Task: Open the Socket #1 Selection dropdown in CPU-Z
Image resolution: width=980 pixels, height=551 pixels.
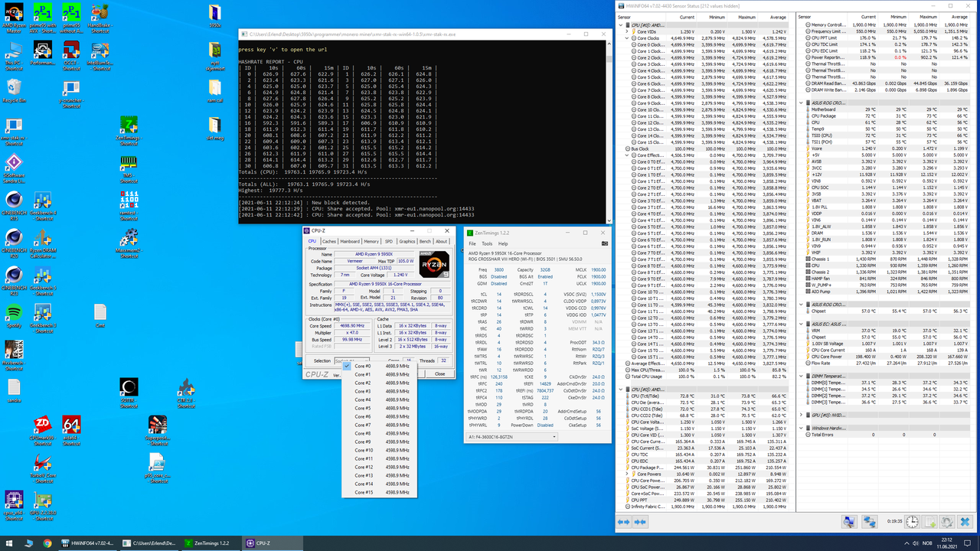Action: [x=366, y=360]
